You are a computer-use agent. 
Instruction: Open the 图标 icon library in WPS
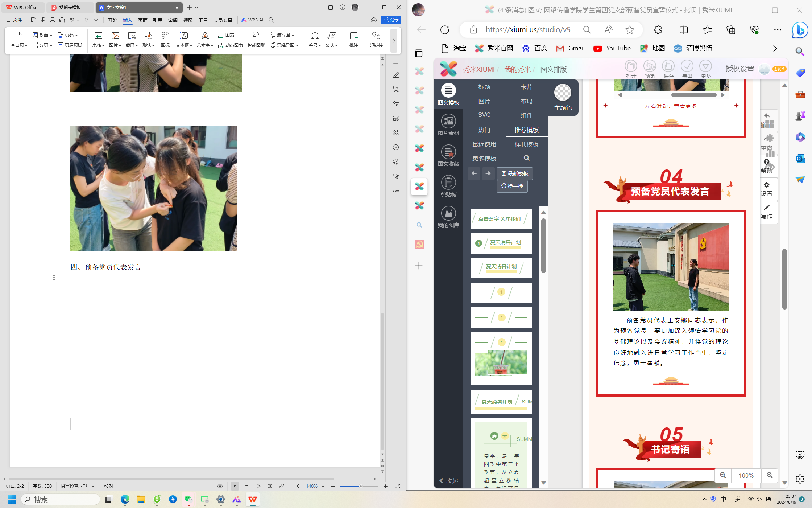pos(165,40)
